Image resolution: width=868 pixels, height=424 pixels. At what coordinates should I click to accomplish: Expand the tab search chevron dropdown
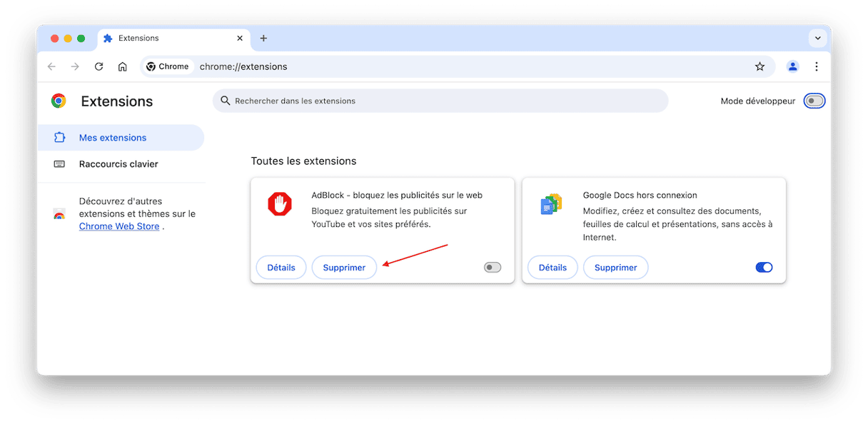(x=817, y=39)
